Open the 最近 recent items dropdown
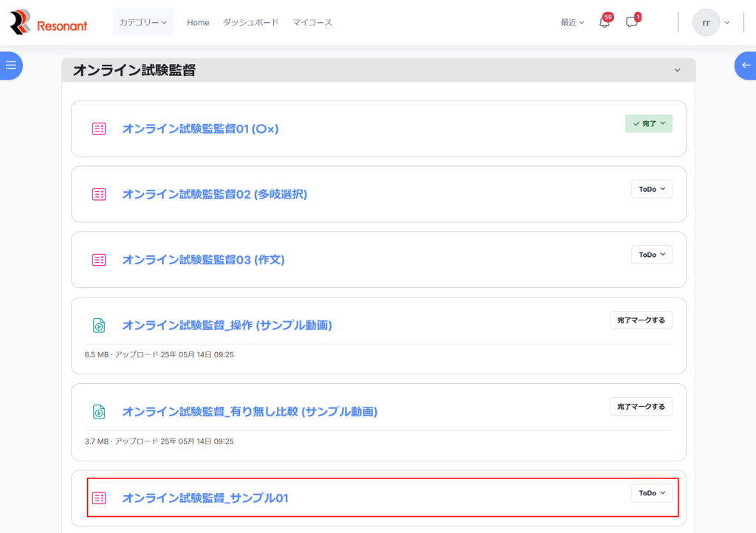The image size is (756, 533). click(x=572, y=23)
